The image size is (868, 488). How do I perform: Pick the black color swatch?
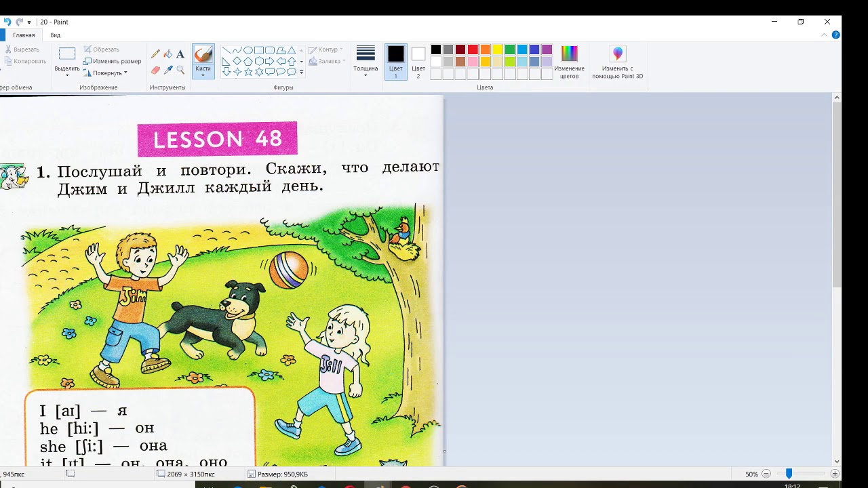tap(436, 49)
